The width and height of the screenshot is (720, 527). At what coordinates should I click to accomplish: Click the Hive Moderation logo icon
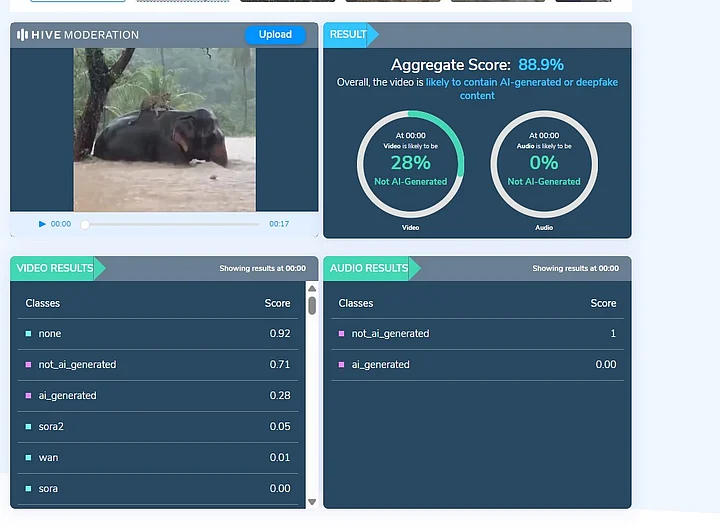coord(22,35)
